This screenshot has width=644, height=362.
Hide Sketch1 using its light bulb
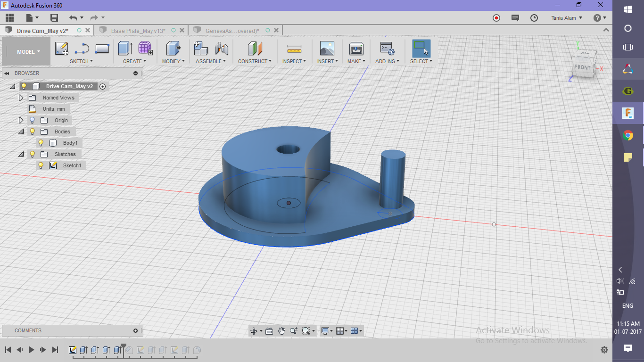(41, 165)
